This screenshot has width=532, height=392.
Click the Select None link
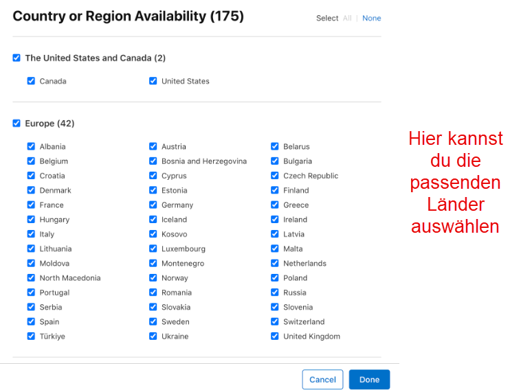(x=372, y=18)
